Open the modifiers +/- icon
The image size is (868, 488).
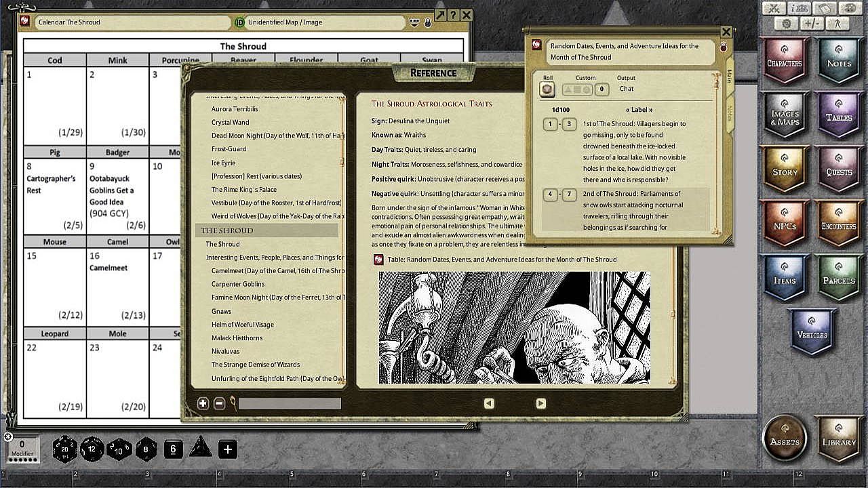point(812,24)
